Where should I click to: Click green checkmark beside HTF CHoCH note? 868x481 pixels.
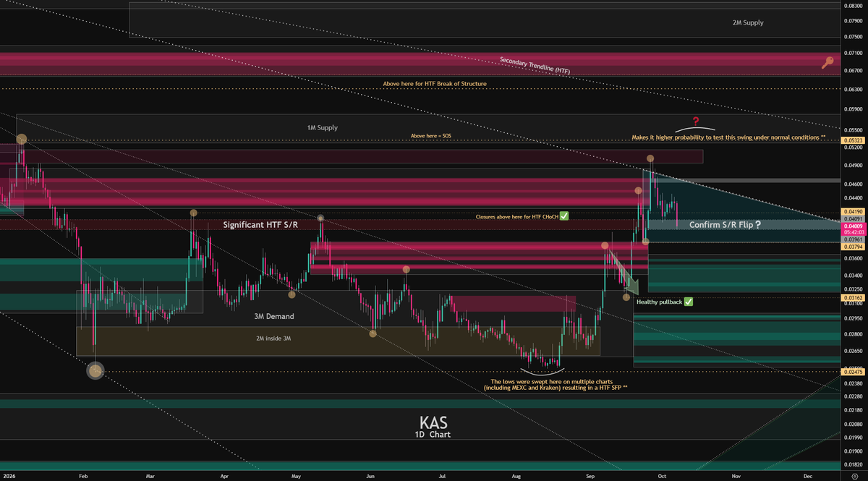click(x=563, y=216)
